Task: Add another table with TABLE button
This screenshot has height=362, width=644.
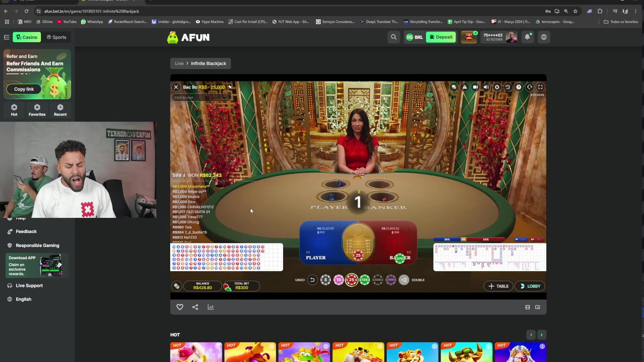Action: click(x=498, y=286)
